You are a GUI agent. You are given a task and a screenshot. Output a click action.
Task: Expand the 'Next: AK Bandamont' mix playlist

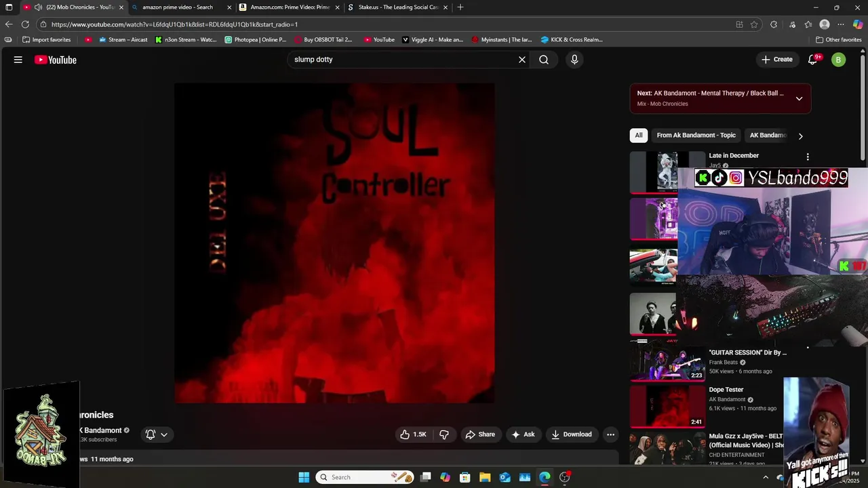(799, 98)
